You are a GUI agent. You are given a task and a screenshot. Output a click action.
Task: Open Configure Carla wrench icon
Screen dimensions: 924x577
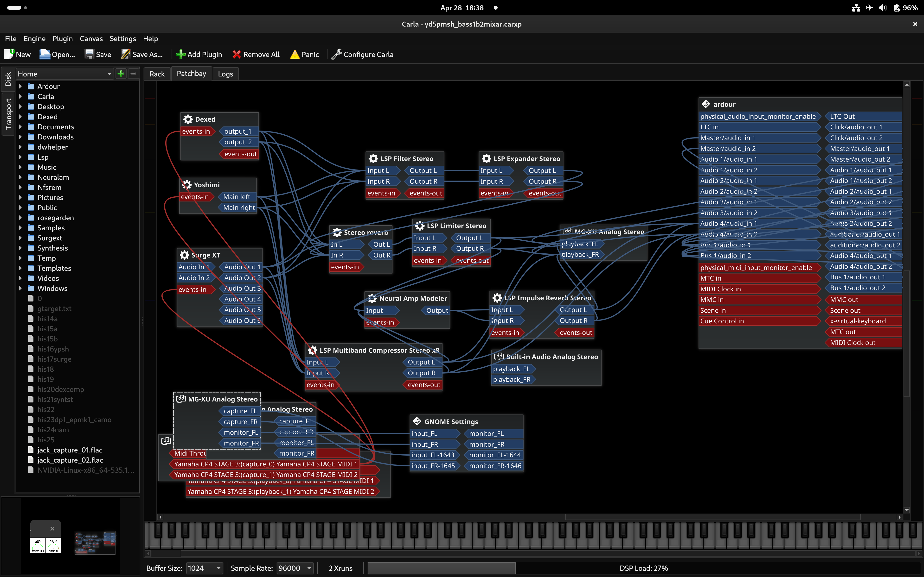coord(336,54)
